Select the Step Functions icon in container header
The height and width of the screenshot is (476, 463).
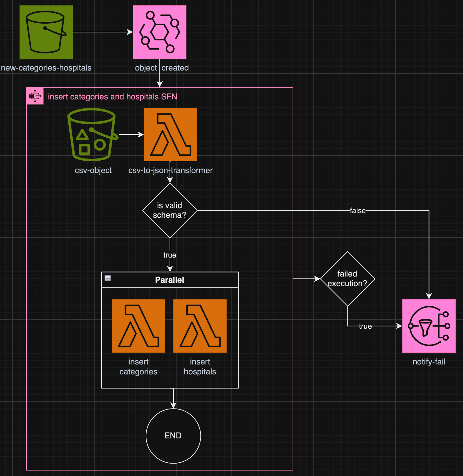[35, 96]
